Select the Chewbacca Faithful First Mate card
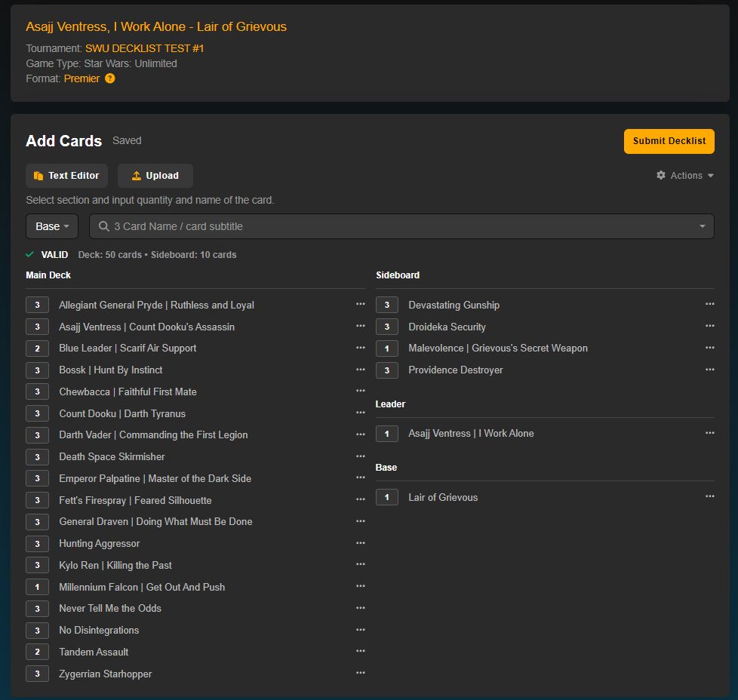This screenshot has width=738, height=700. [128, 391]
